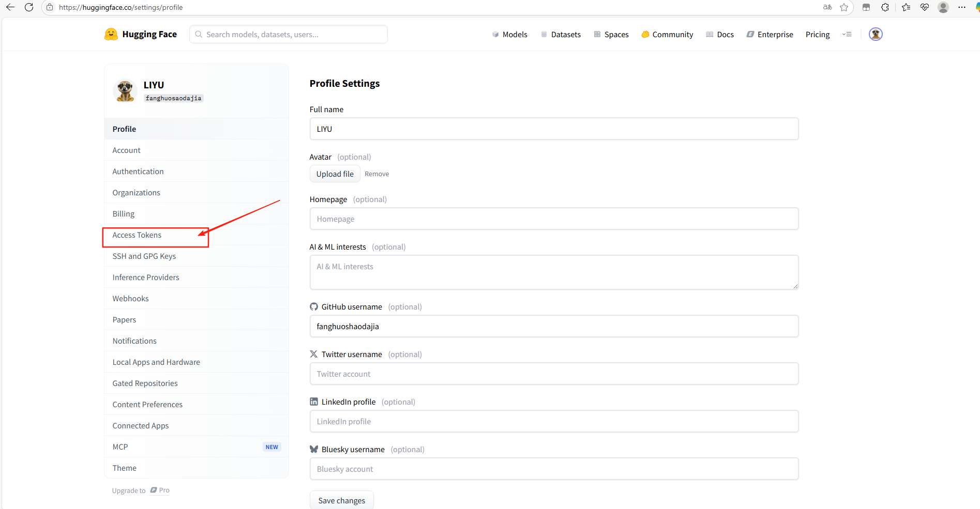Open Spaces from top navigation
Image resolution: width=980 pixels, height=509 pixels.
pos(611,34)
